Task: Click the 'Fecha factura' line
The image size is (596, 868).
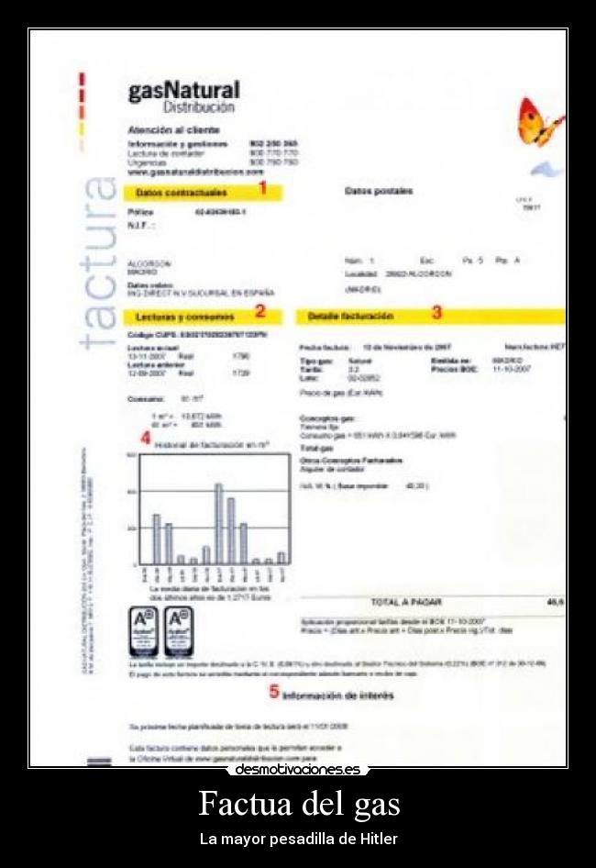Action: tap(375, 347)
